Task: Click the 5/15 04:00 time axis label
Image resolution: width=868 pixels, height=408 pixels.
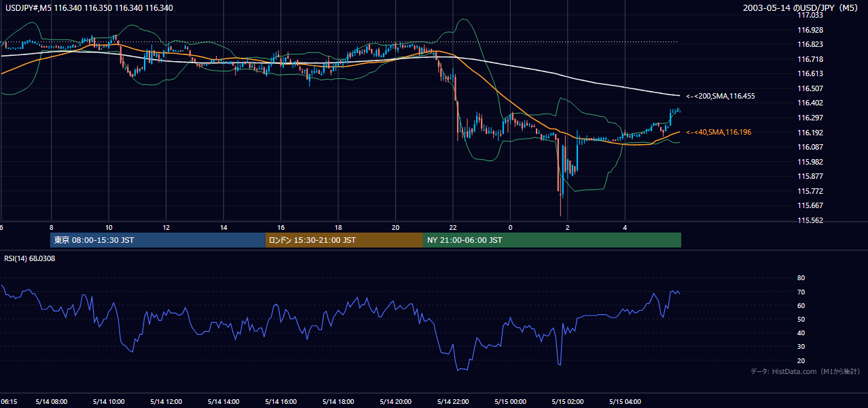Action: click(626, 402)
